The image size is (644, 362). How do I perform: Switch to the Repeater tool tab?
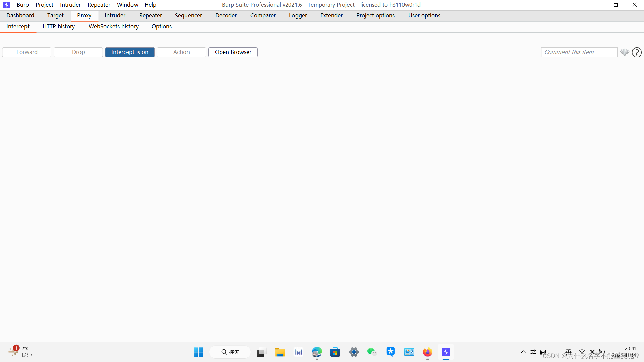[150, 16]
